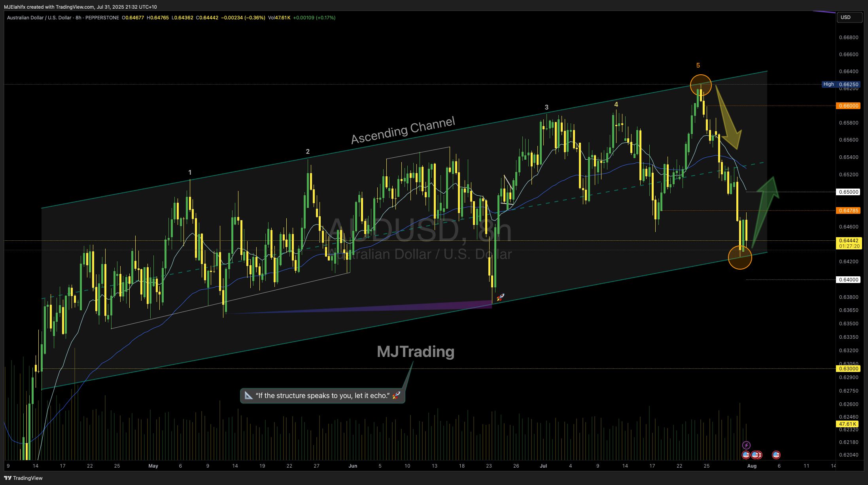Click date label 11 on the time axis
This screenshot has width=868, height=485.
click(806, 466)
